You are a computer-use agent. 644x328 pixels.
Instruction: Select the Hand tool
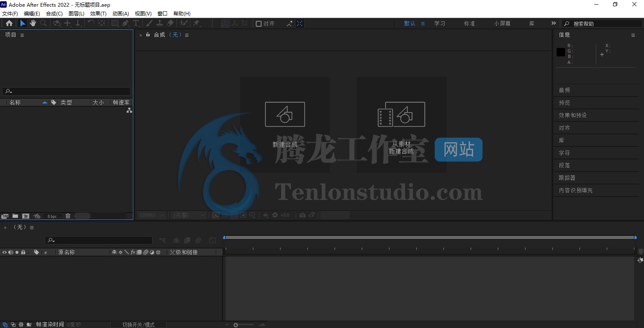point(33,23)
